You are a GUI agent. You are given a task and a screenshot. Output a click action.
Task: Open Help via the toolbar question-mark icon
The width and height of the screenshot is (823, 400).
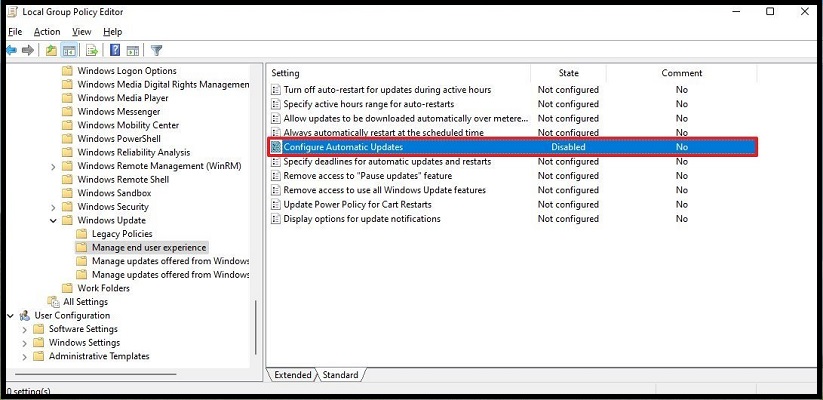coord(115,50)
